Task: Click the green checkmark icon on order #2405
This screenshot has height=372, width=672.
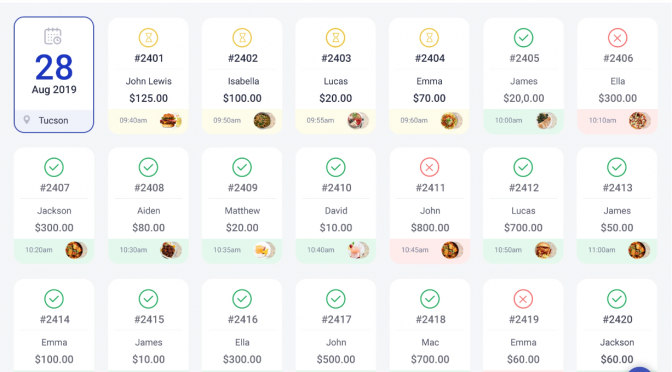Action: coord(523,38)
